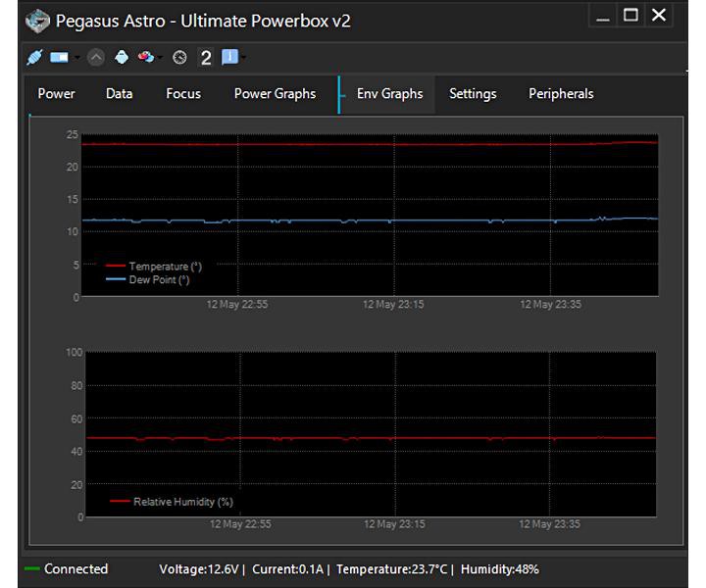Click the blue window layout icon
This screenshot has height=588, width=706.
point(59,57)
